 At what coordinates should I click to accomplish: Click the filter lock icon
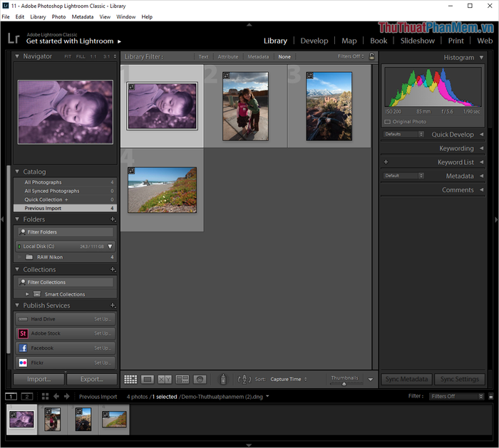(x=371, y=56)
